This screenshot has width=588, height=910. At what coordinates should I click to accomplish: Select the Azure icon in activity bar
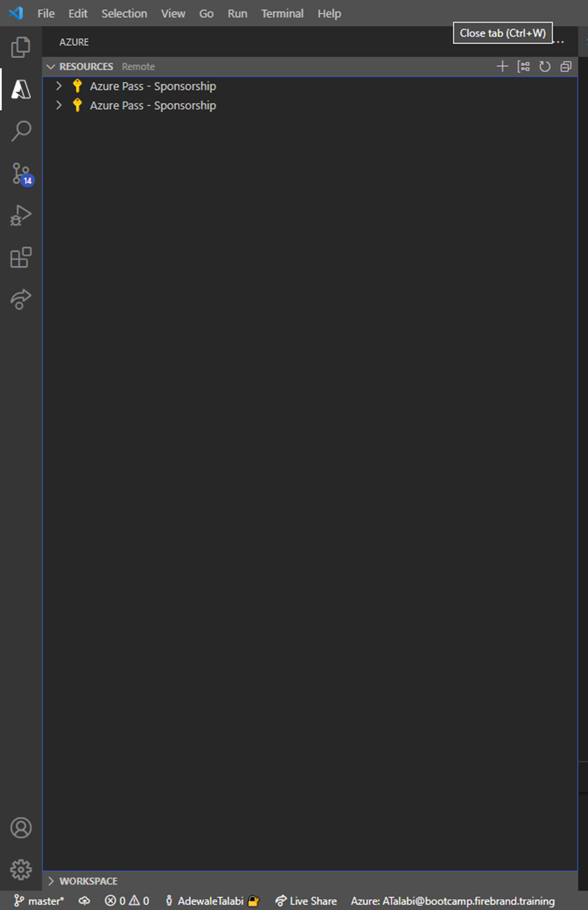(21, 89)
